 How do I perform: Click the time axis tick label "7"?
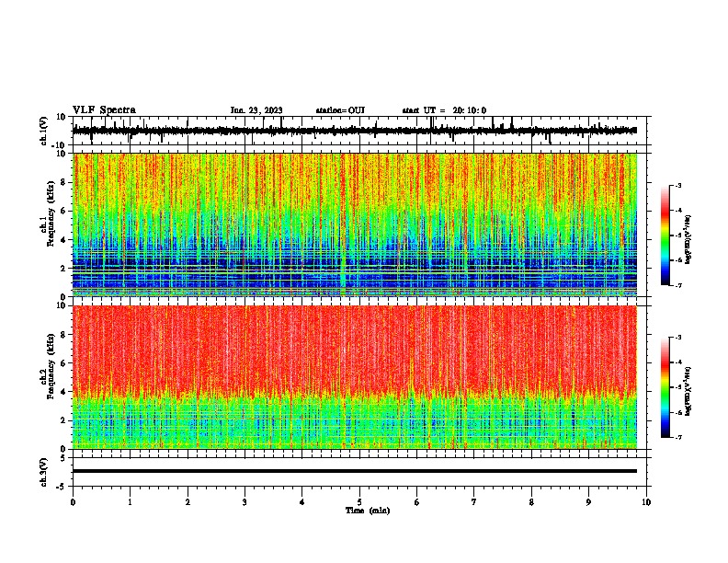474,502
